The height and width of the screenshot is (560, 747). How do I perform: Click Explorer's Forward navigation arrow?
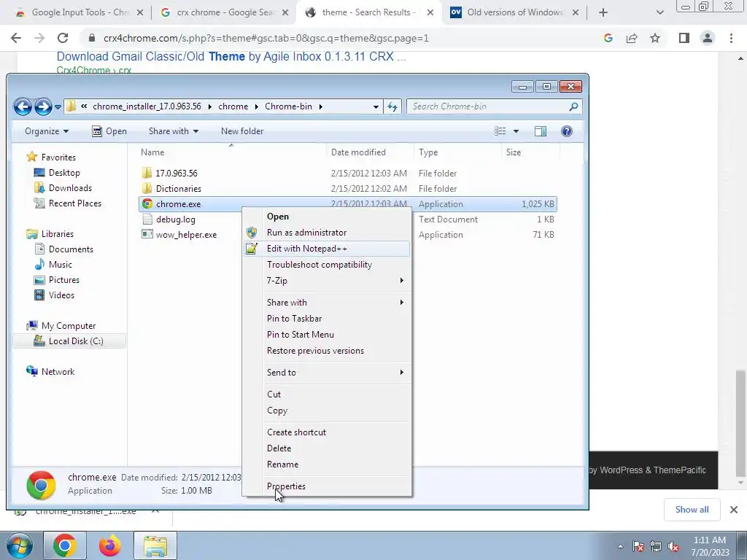43,106
